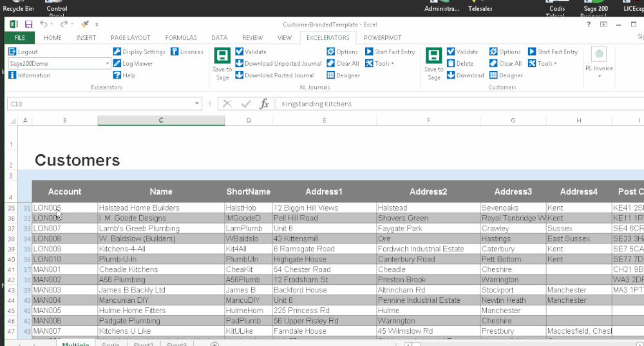This screenshot has height=346, width=644.
Task: Open the Telesales desktop shortcut
Action: coord(480,6)
